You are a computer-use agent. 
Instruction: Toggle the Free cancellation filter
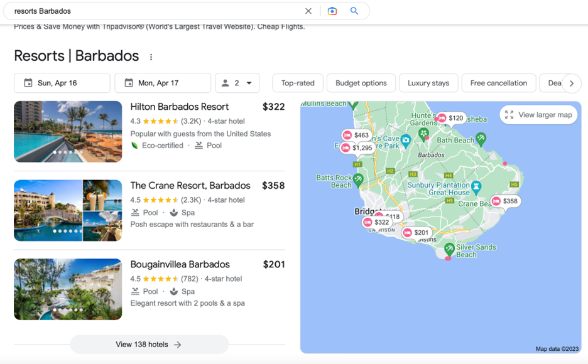(x=498, y=83)
